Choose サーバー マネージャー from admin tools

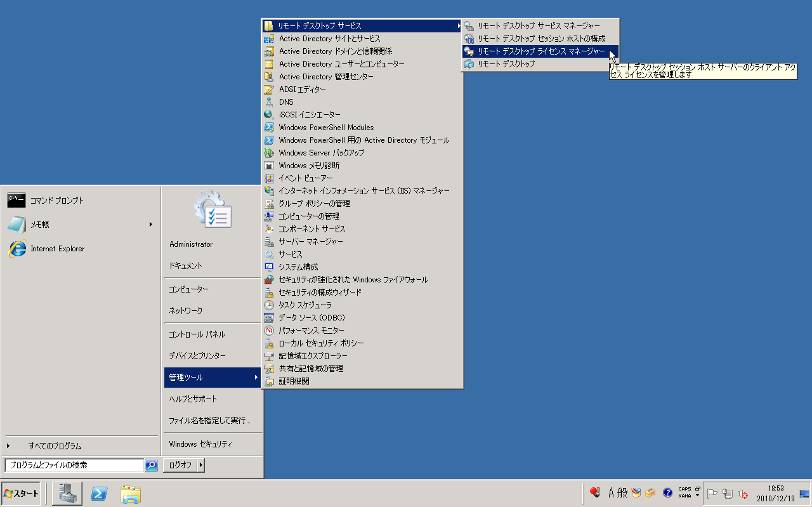pos(362,242)
